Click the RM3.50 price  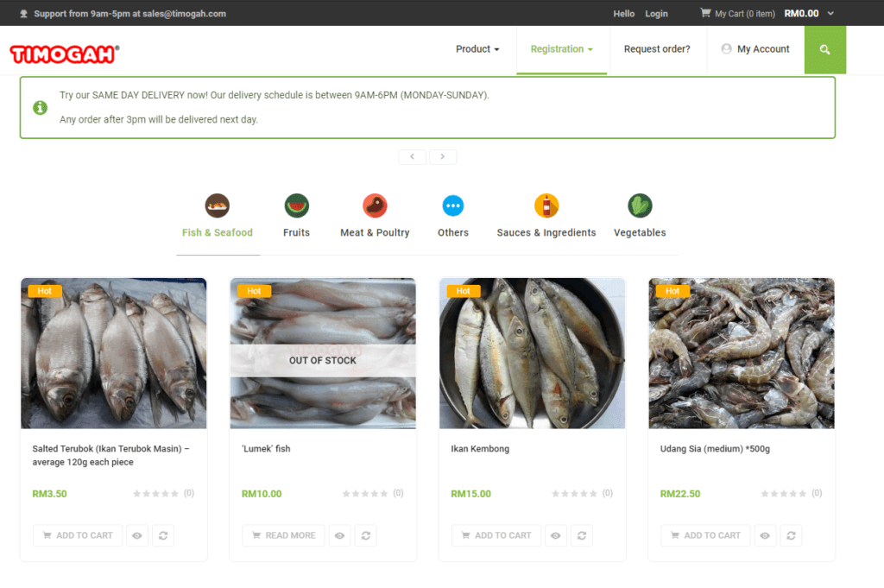coord(49,494)
